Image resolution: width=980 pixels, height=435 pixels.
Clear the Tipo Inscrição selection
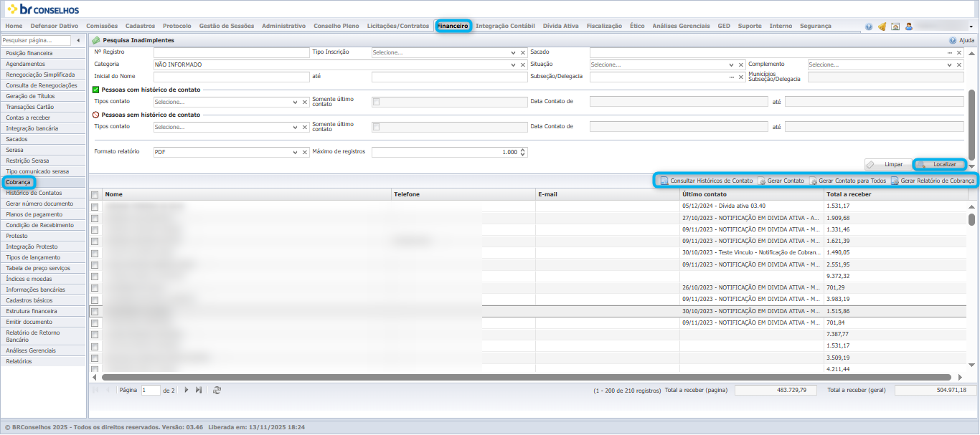click(523, 53)
